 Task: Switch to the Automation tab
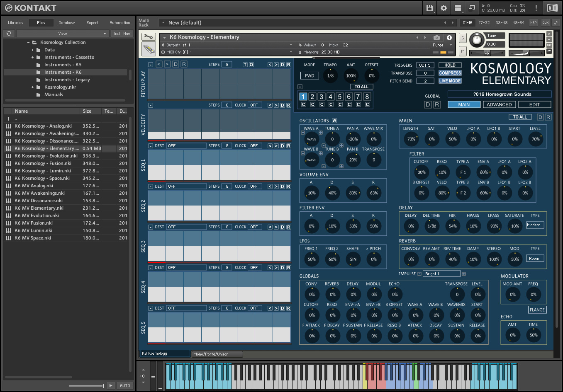[x=119, y=22]
